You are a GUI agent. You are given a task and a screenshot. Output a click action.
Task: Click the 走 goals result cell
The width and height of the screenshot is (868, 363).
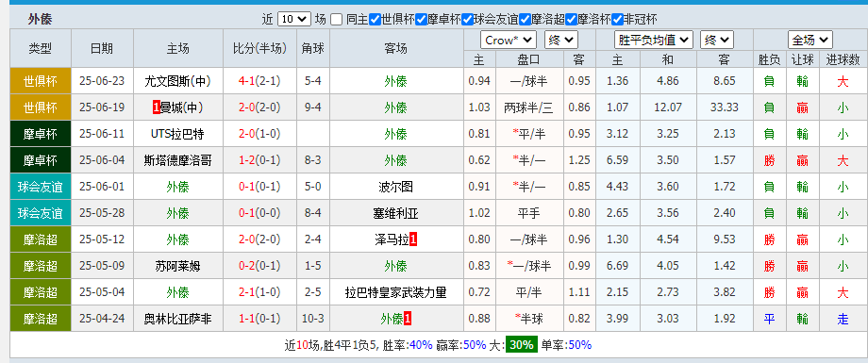click(x=843, y=320)
